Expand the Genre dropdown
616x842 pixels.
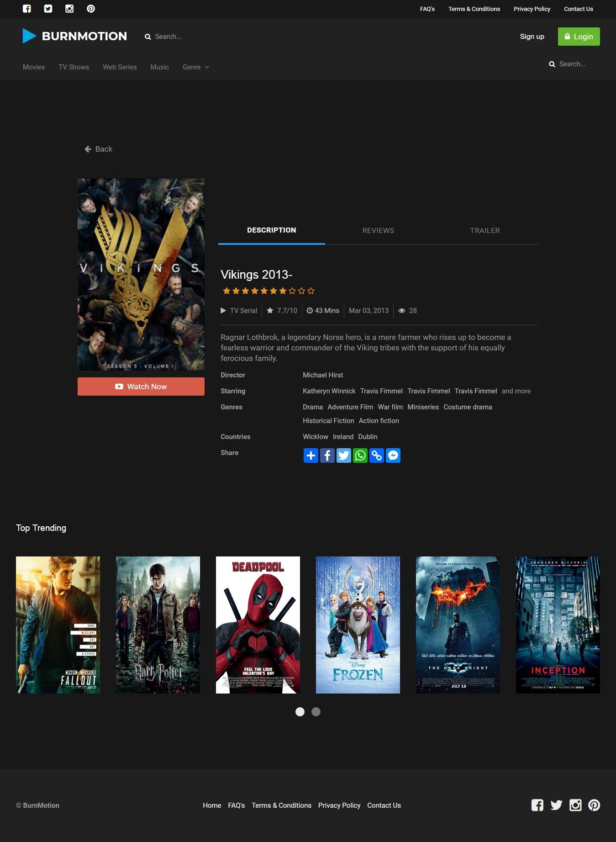pos(196,67)
